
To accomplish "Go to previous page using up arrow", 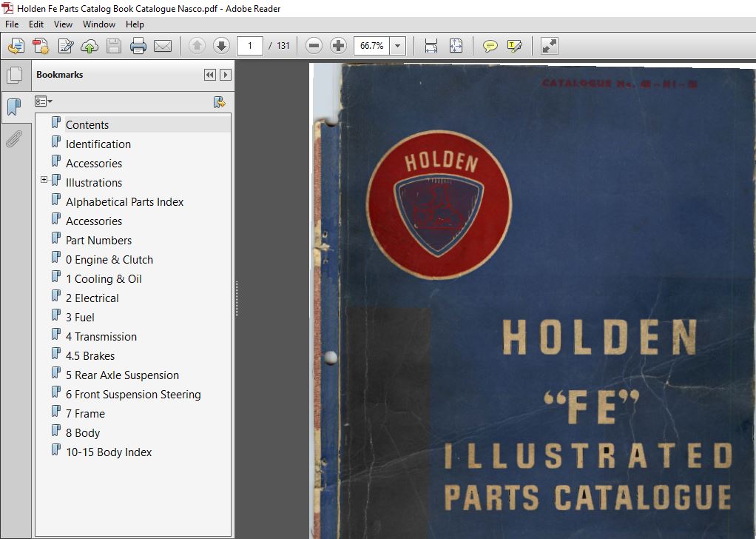I will pyautogui.click(x=197, y=46).
